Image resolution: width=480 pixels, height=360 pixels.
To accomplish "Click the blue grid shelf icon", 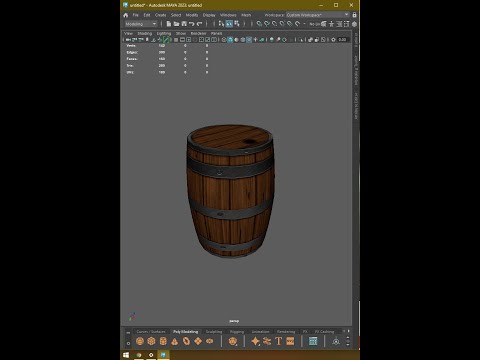I will (x=313, y=341).
